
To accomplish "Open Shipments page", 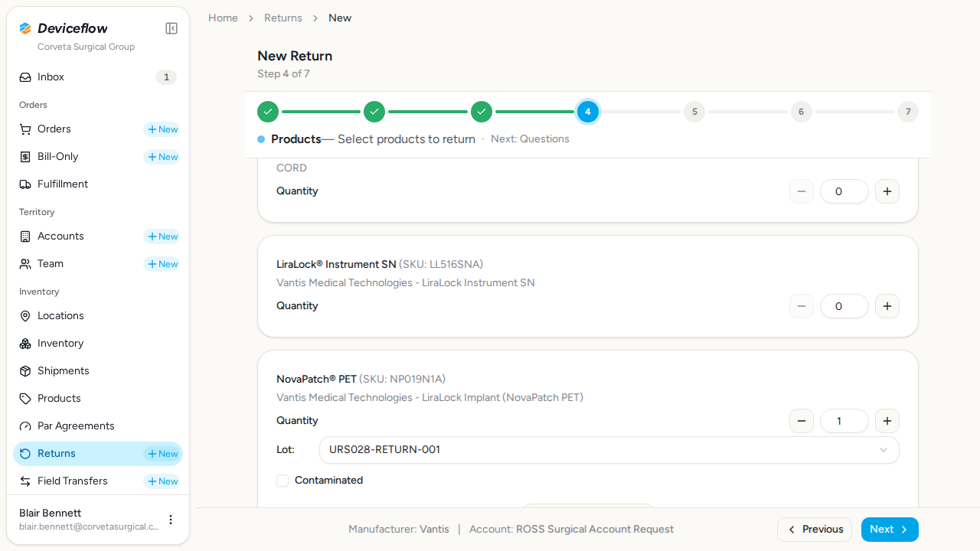I will tap(98, 371).
